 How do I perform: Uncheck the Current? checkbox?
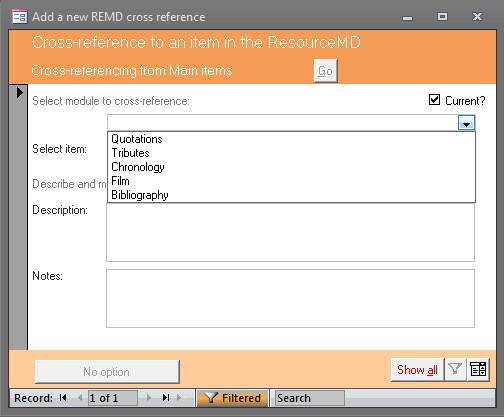pos(434,100)
